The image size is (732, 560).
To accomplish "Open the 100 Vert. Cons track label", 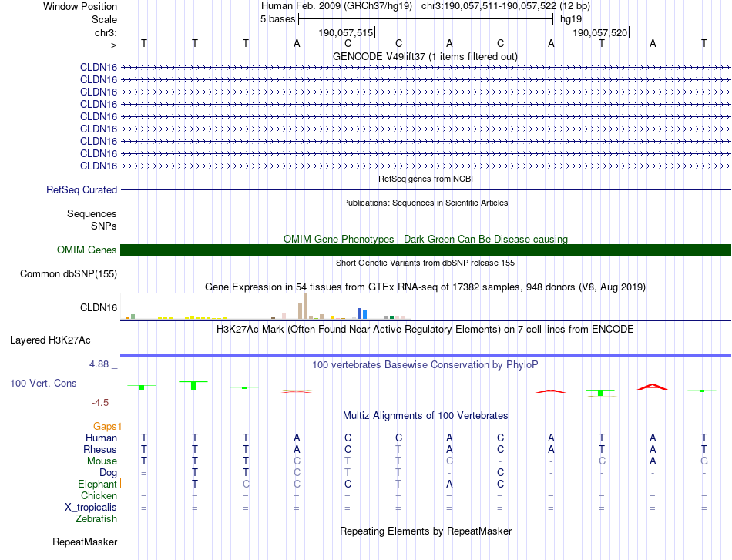I will [x=43, y=383].
